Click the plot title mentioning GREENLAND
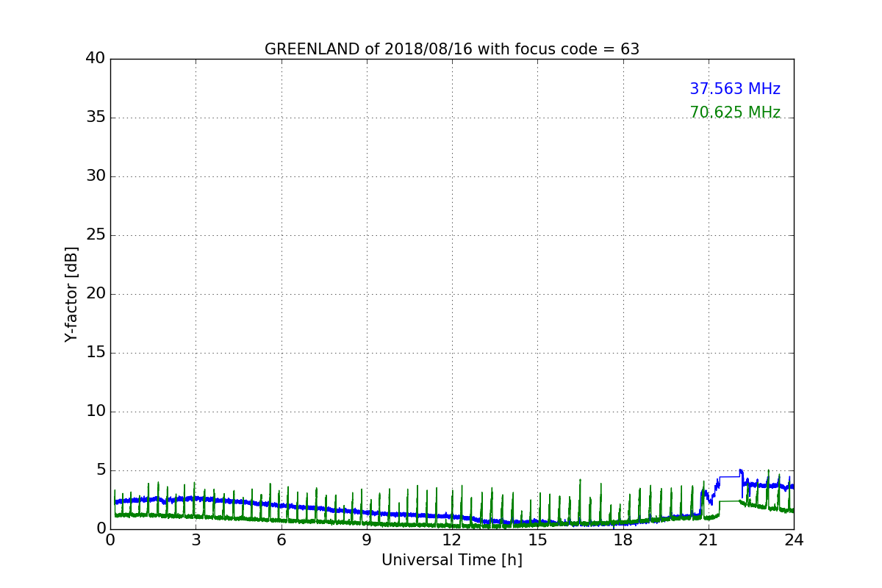The height and width of the screenshot is (588, 882). (452, 49)
